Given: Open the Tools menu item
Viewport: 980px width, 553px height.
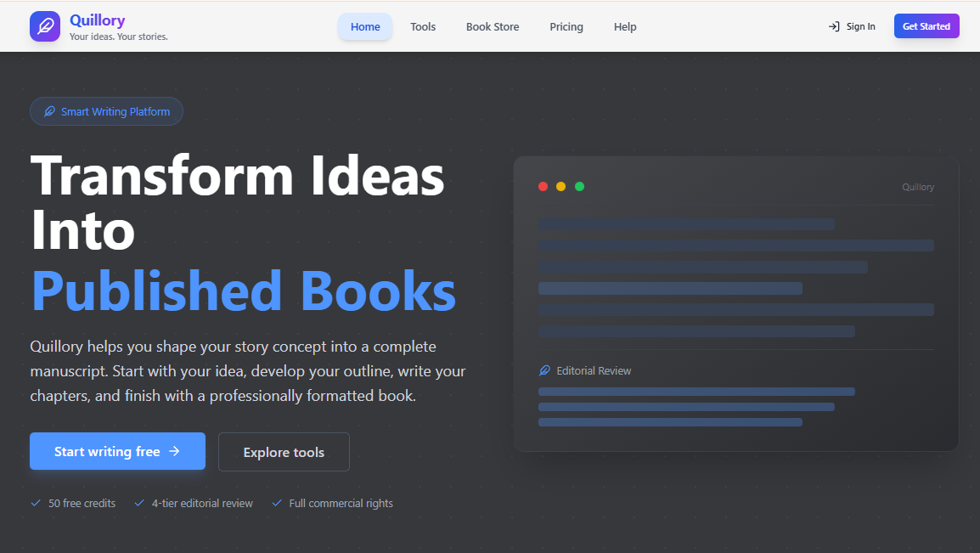Looking at the screenshot, I should click(x=423, y=26).
